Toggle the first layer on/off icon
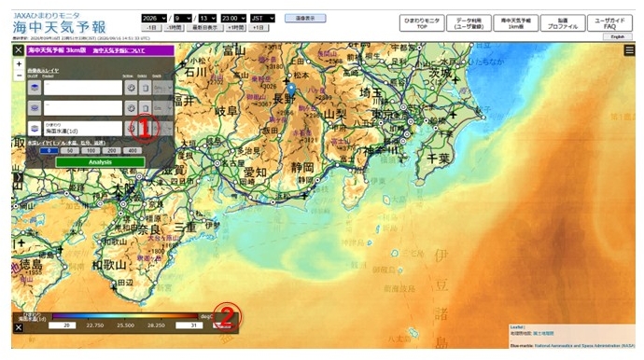The height and width of the screenshot is (360, 644). pos(35,88)
